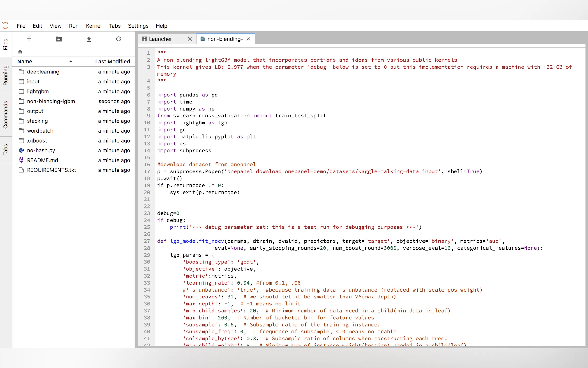588x368 pixels.
Task: Switch to the Launcher tab
Action: [x=160, y=39]
